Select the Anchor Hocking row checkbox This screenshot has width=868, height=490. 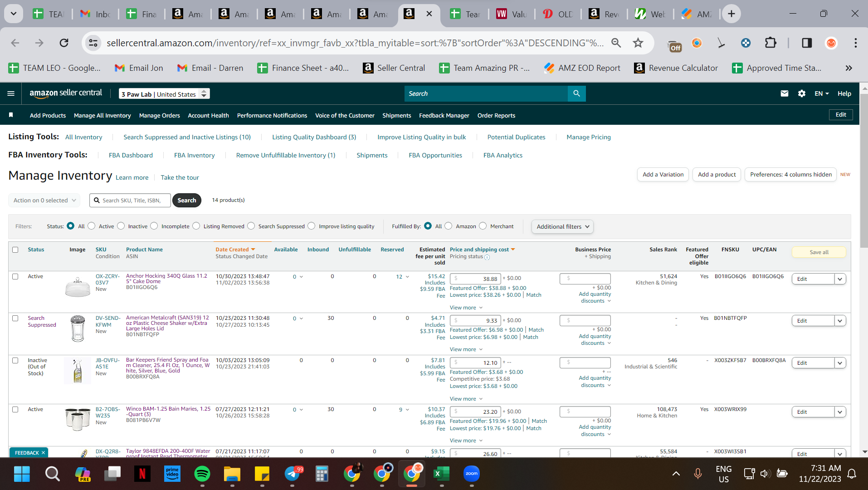coord(15,277)
